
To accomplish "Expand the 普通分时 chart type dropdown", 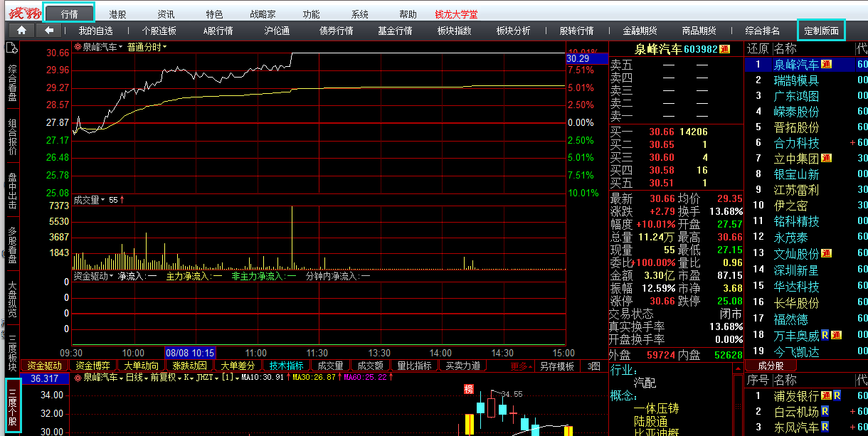I will click(164, 48).
